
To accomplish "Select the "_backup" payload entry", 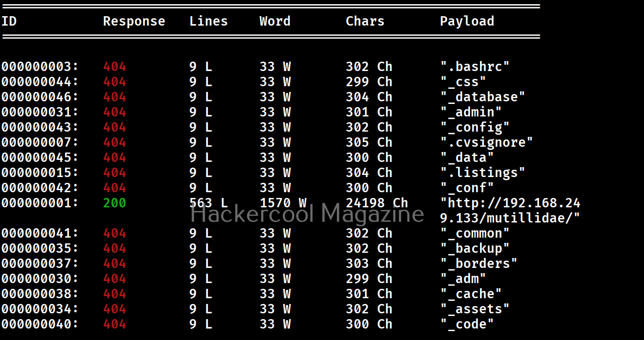I will click(x=474, y=249).
